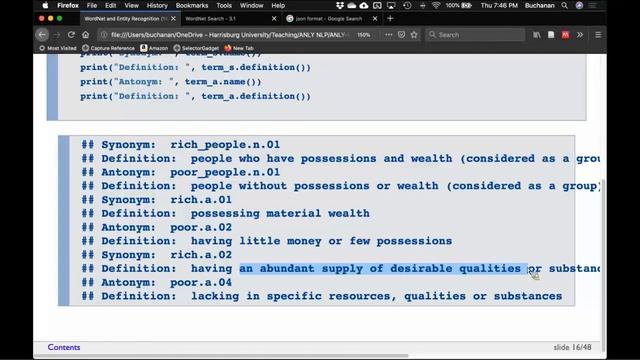Screen dimensions: 640x360
Task: Open Spotlight search magnifier
Action: click(564, 5)
